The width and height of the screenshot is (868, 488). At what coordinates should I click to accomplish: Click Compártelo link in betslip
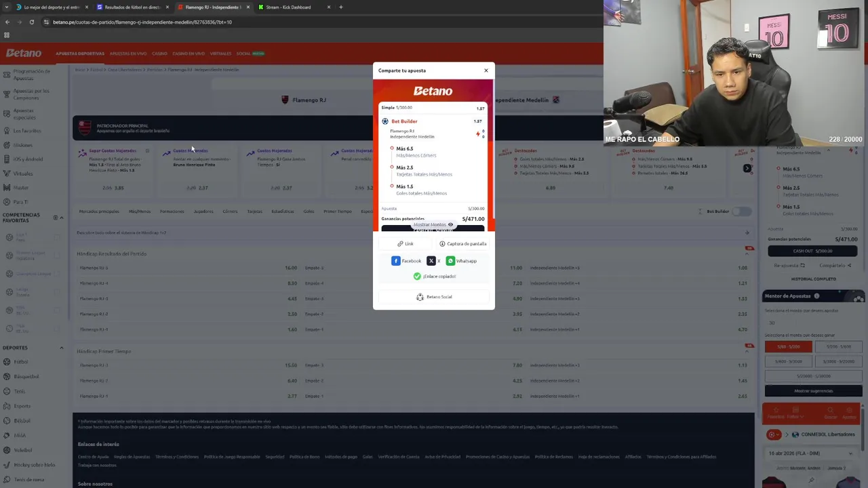835,266
